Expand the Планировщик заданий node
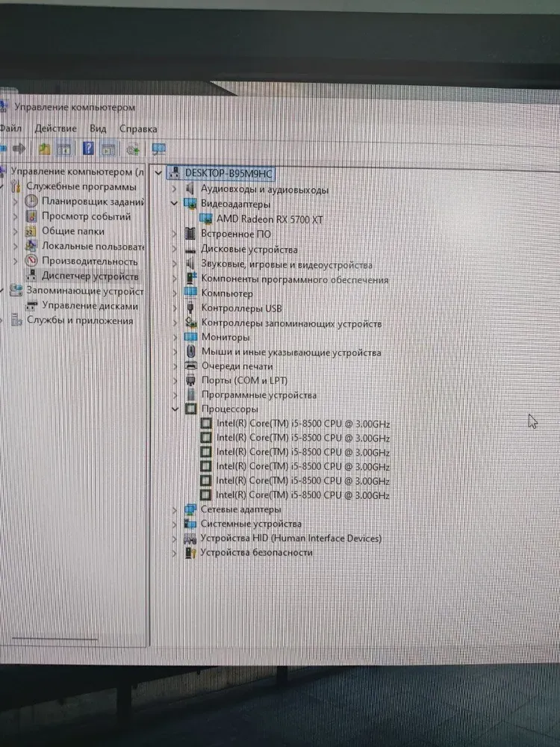The width and height of the screenshot is (560, 747). pyautogui.click(x=16, y=202)
